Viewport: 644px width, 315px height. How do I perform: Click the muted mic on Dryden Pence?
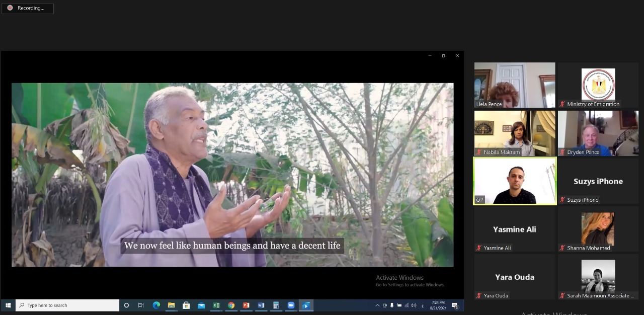[x=562, y=152]
